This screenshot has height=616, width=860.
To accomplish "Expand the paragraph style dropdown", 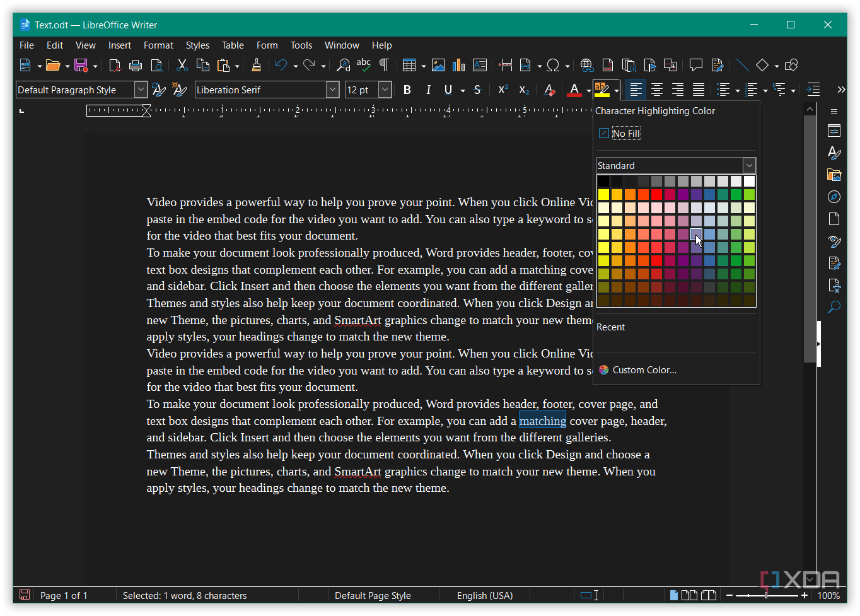I will [141, 90].
